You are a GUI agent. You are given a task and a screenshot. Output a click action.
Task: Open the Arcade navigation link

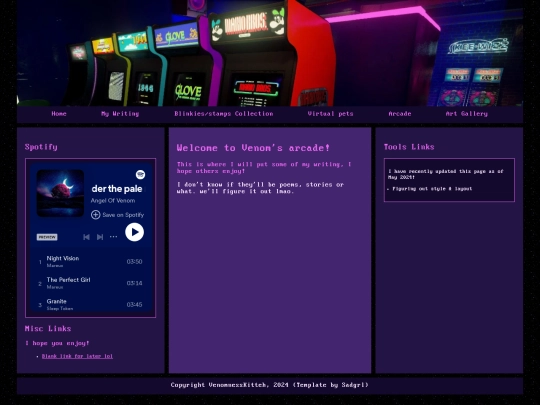click(x=400, y=114)
